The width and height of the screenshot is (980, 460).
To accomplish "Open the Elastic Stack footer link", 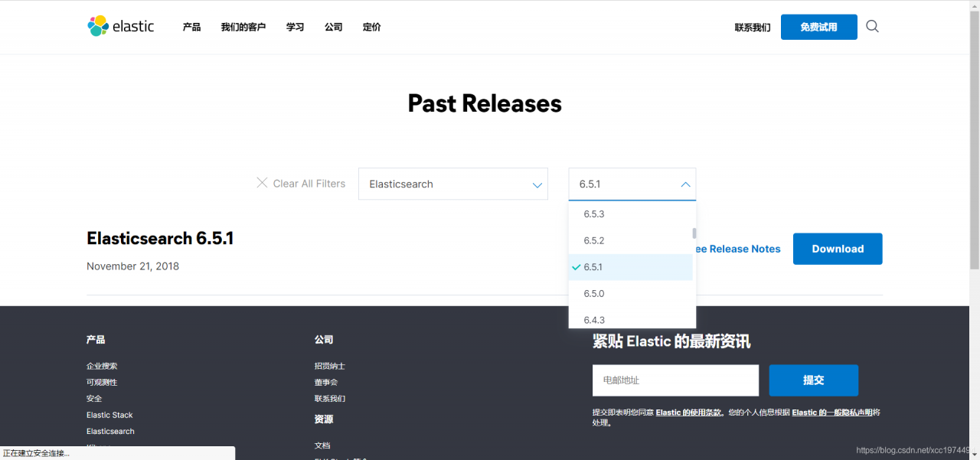I will (109, 414).
